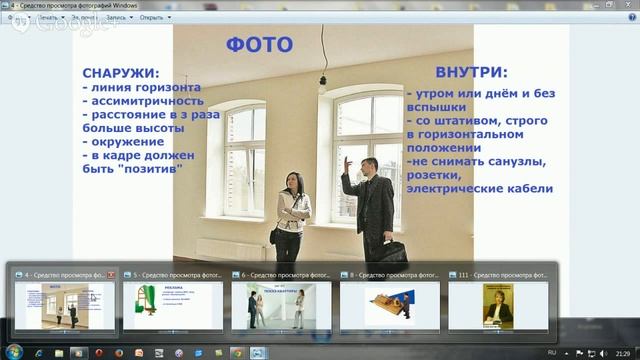
Task: Click the '- линия горизонта' text line
Action: 142,87
